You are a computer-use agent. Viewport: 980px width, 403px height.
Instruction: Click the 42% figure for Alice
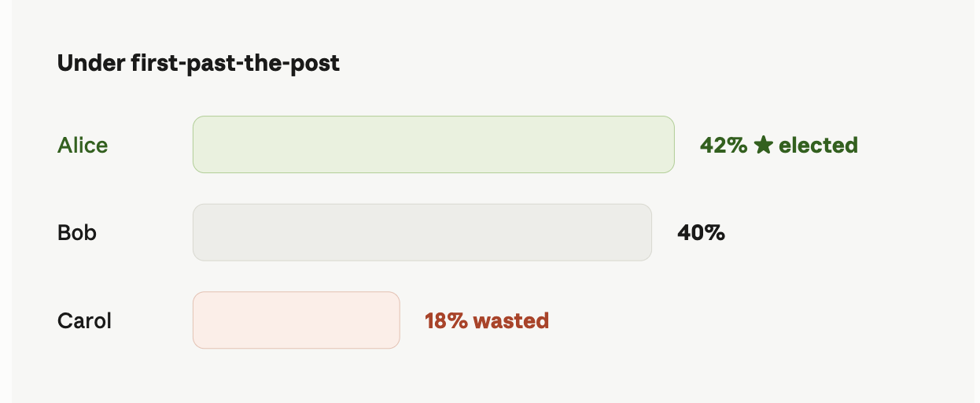click(724, 145)
